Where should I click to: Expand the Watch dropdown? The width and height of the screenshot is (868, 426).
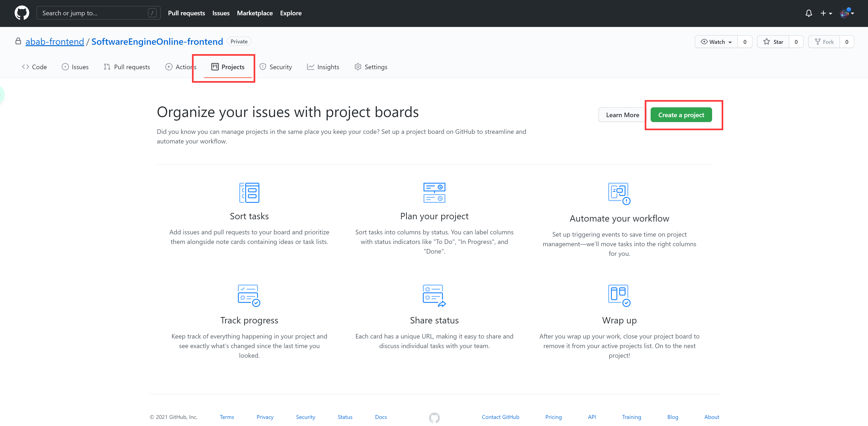(x=716, y=42)
